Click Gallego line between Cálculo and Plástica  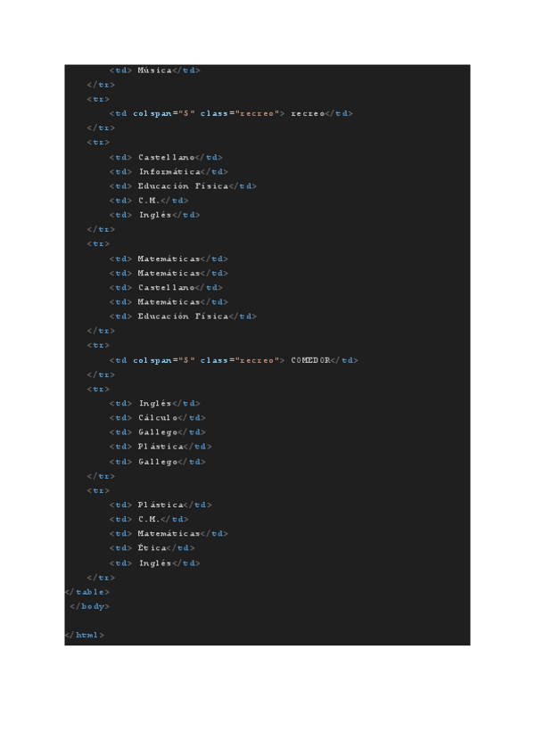tap(158, 432)
